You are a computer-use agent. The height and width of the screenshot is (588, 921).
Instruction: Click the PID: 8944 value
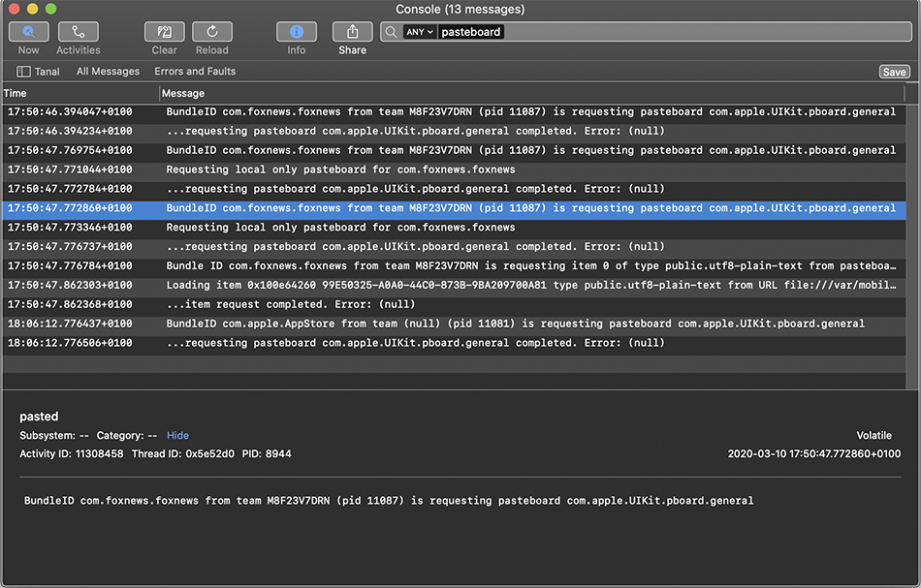point(267,453)
